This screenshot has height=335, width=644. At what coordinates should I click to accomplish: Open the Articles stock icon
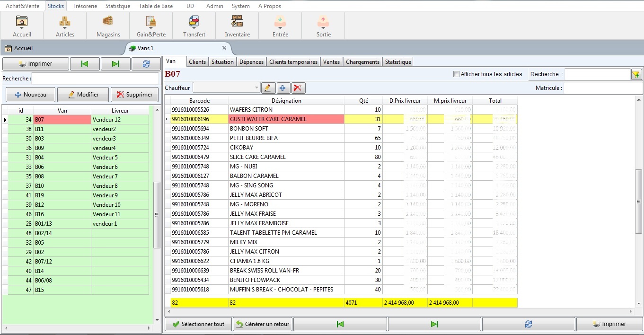click(x=65, y=26)
